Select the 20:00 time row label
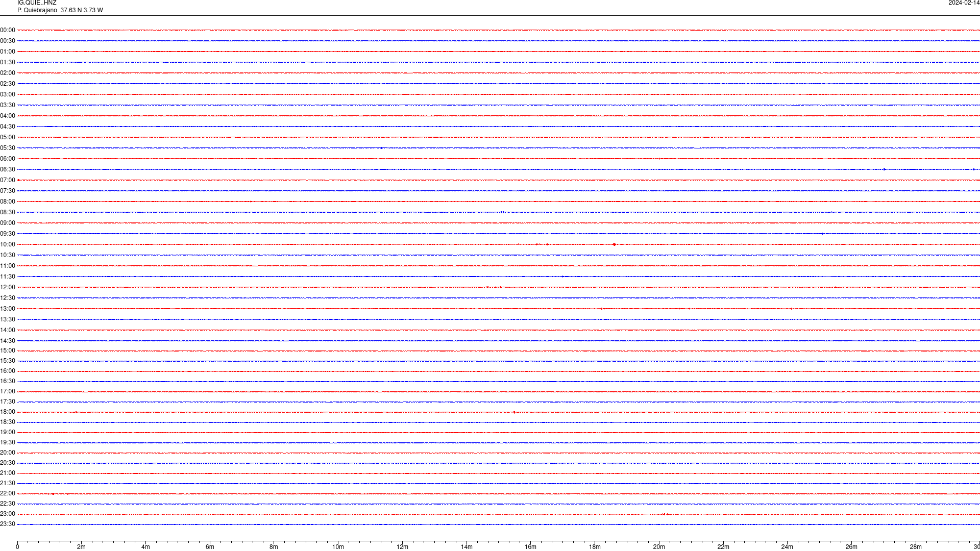The width and height of the screenshot is (980, 551). point(8,453)
